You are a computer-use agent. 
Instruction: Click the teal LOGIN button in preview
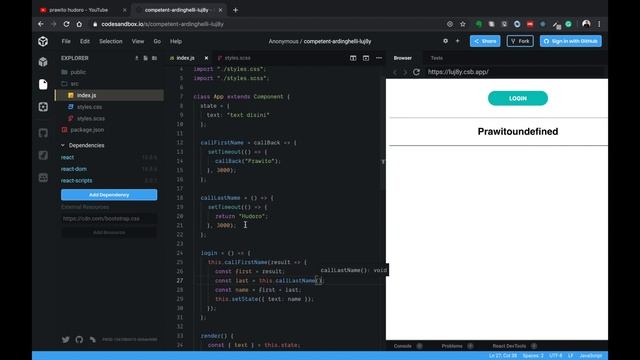(x=518, y=98)
